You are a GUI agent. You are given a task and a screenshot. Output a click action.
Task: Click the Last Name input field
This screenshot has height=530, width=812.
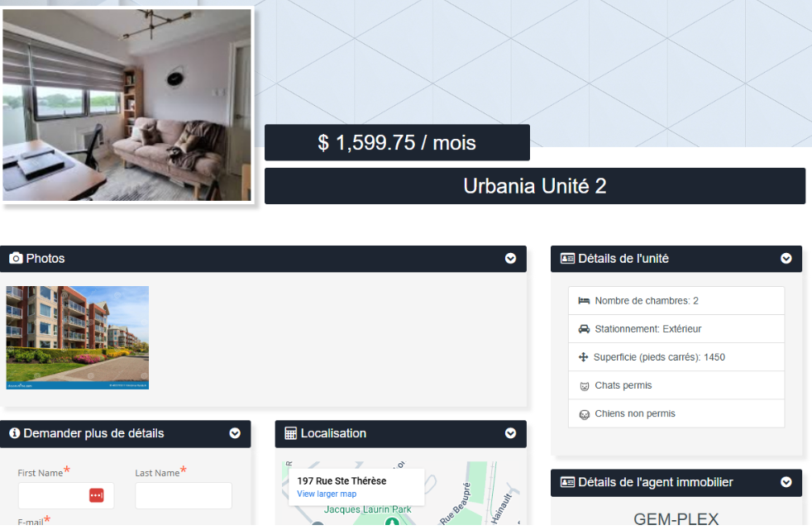[x=183, y=495]
